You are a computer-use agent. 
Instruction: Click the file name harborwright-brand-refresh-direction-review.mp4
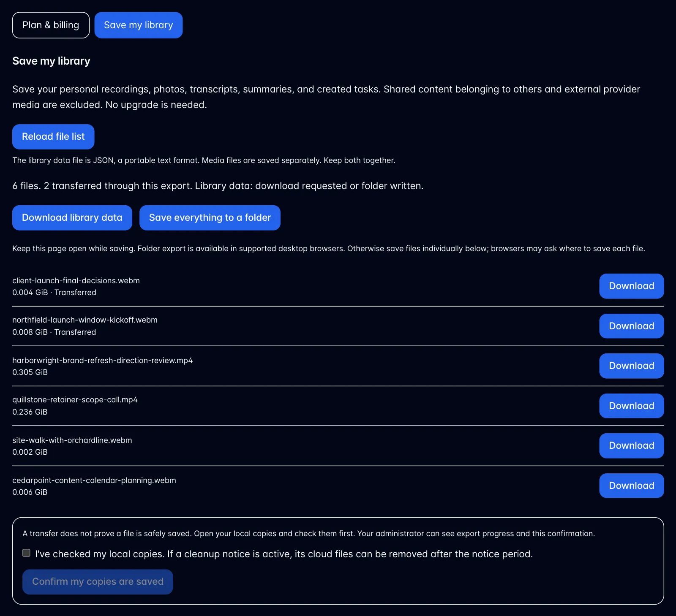[102, 361]
